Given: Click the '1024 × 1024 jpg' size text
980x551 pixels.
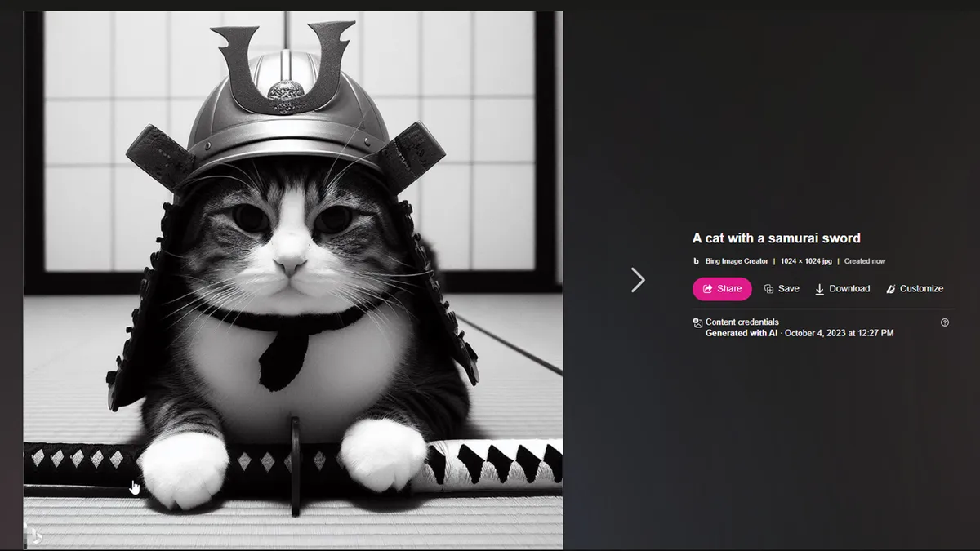Looking at the screenshot, I should coord(805,261).
